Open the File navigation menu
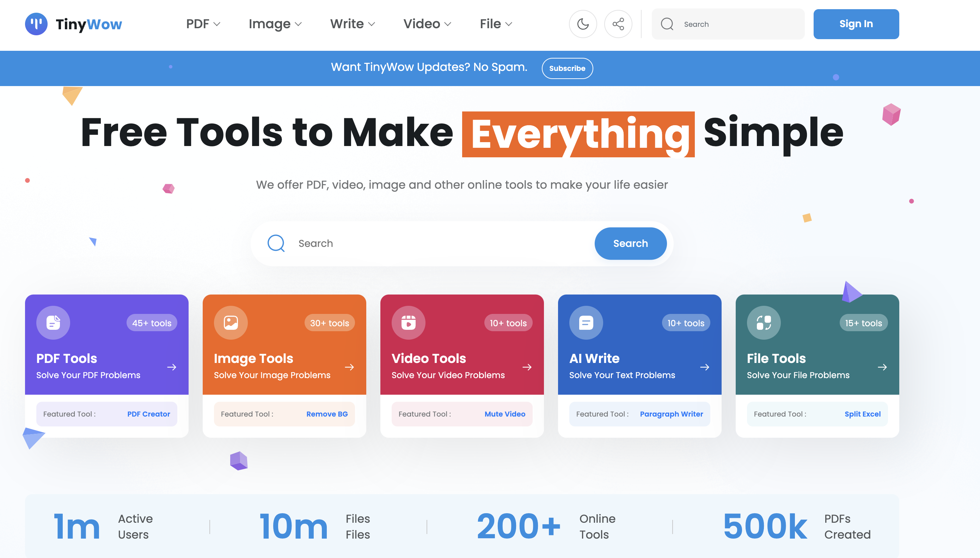 [x=496, y=24]
